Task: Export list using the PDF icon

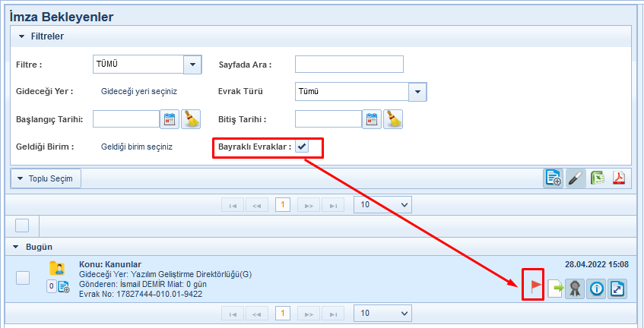Action: pyautogui.click(x=619, y=178)
